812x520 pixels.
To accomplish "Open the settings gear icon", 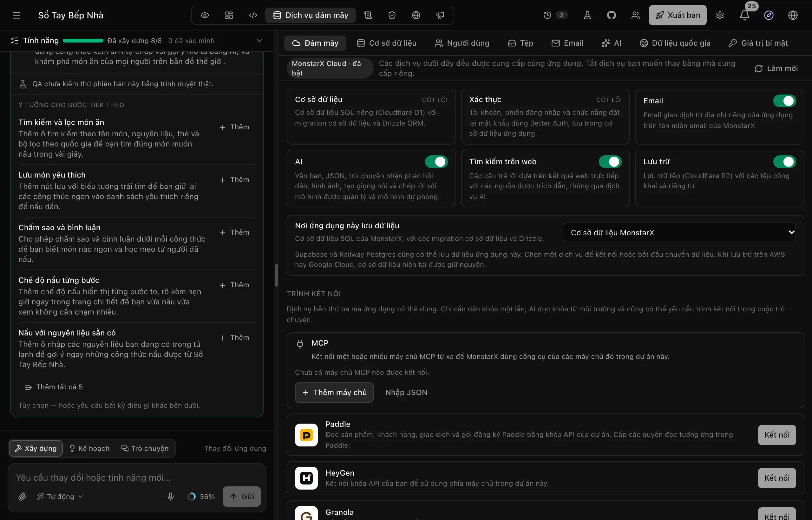I will (x=720, y=15).
